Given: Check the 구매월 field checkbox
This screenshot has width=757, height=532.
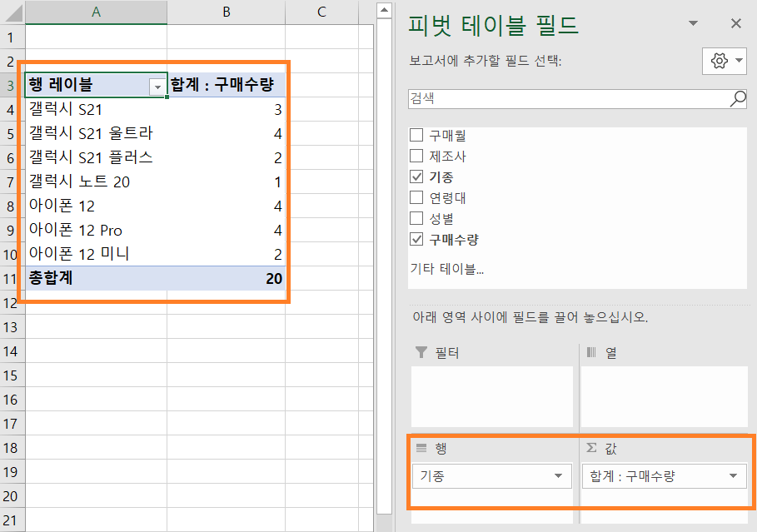Looking at the screenshot, I should 416,135.
